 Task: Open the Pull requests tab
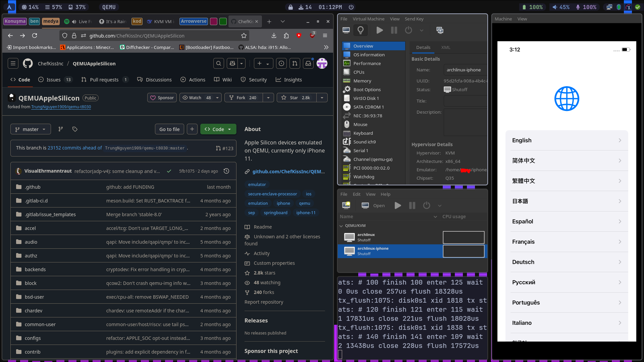105,80
